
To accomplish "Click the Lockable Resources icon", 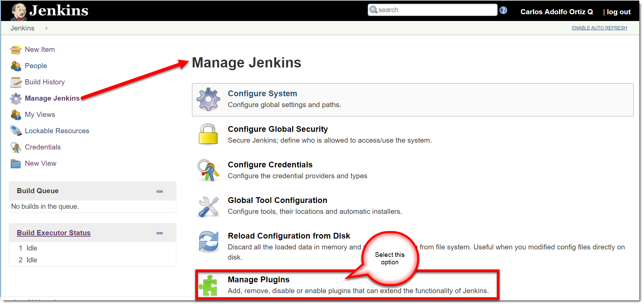I will click(x=16, y=131).
